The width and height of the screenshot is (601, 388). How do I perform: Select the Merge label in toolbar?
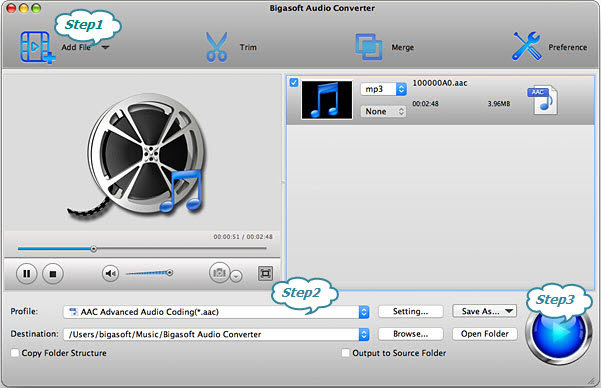(402, 48)
